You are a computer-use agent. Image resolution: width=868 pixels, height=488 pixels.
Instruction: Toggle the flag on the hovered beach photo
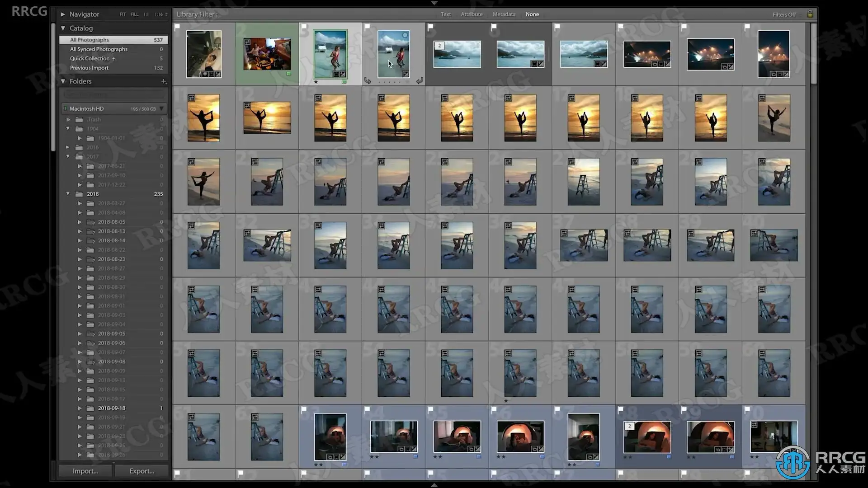pyautogui.click(x=367, y=27)
